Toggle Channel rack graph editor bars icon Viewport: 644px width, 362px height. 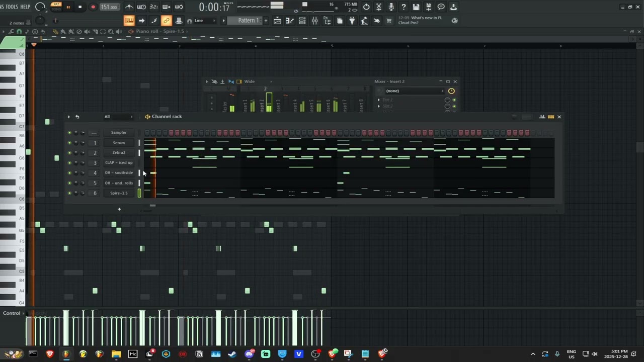click(x=542, y=117)
